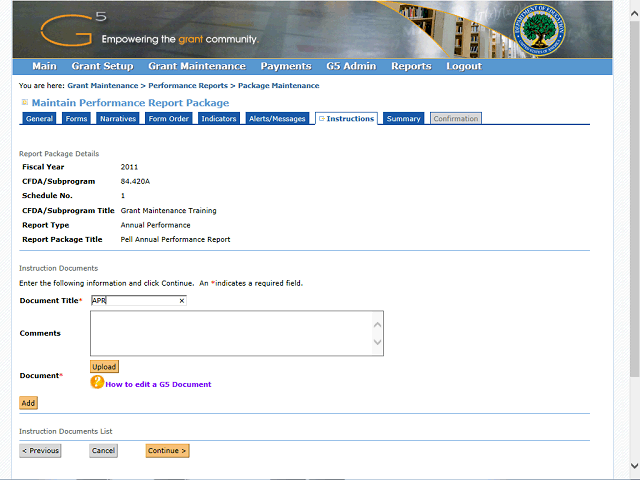
Task: Click in the Comments text area
Action: (x=237, y=333)
